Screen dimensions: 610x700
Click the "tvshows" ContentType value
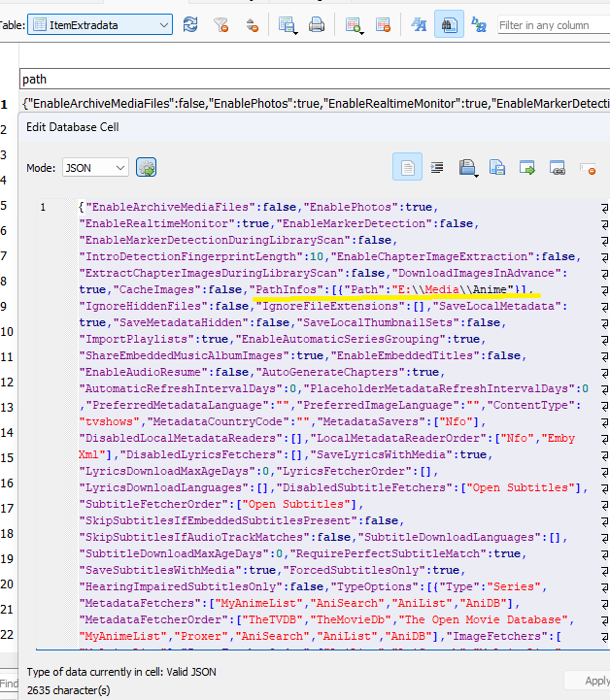[110, 422]
